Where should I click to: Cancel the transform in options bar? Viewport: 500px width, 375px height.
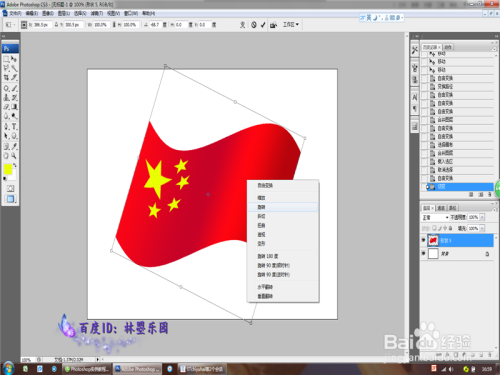click(254, 25)
